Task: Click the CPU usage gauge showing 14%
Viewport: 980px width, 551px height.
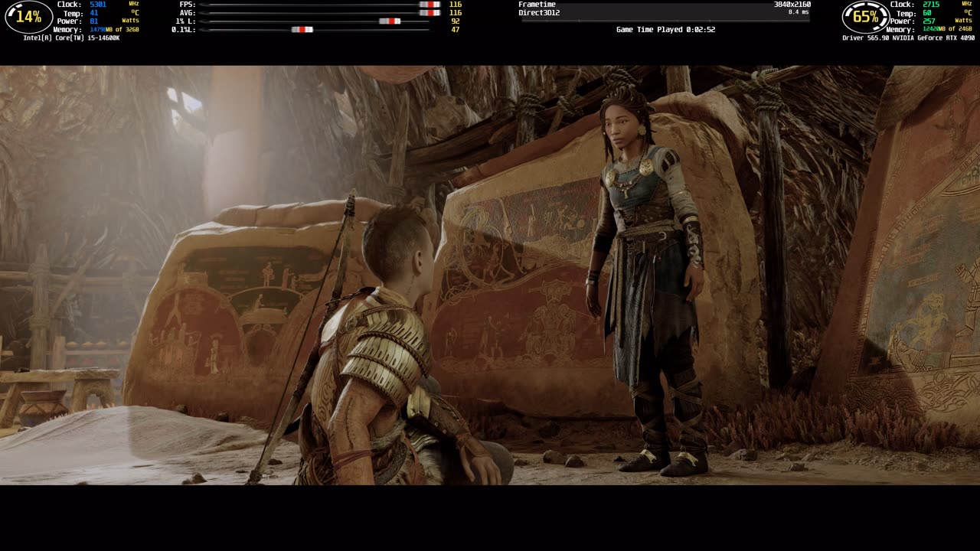Action: coord(29,17)
